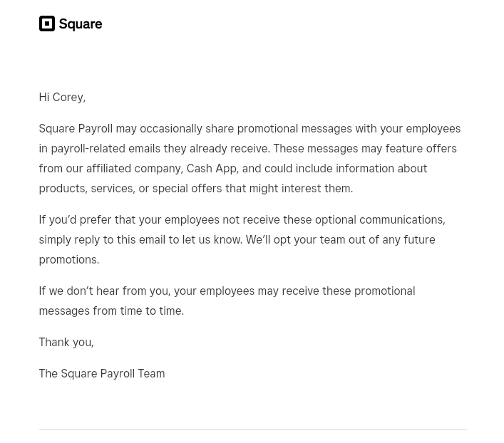The width and height of the screenshot is (504, 443).
Task: Click the words "Cash App" in the email
Action: click(211, 168)
